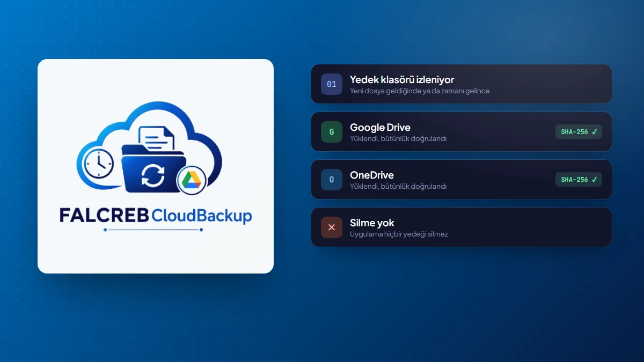Viewport: 644px width, 362px height.
Task: Click the sync arrows on the folder
Action: click(153, 175)
